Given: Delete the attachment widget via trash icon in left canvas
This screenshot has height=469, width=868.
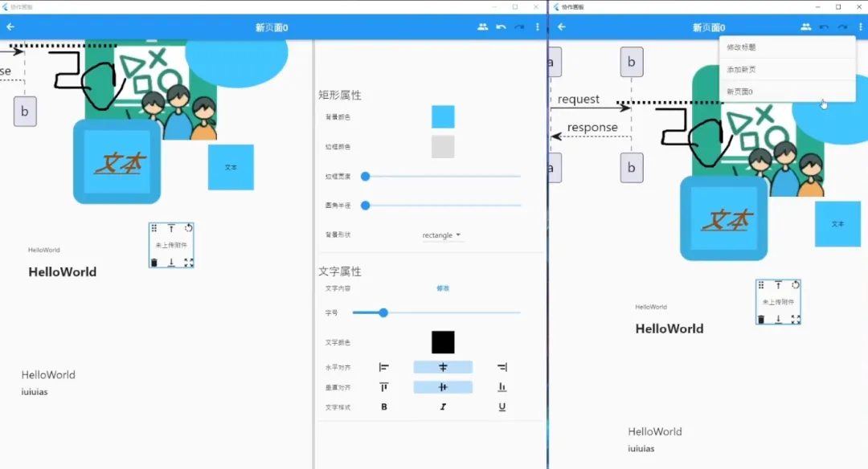Looking at the screenshot, I should coord(154,263).
